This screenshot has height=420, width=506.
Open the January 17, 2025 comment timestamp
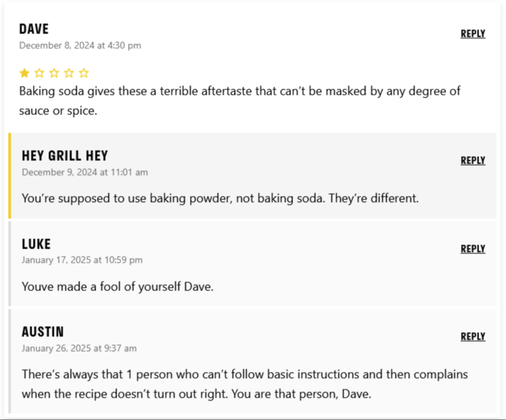pos(82,259)
